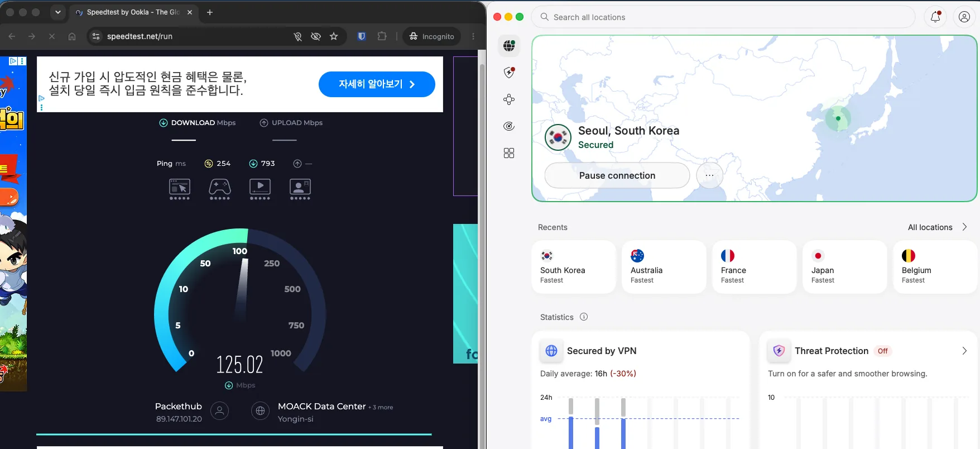Expand the Threat Protection card chevron

tap(964, 351)
